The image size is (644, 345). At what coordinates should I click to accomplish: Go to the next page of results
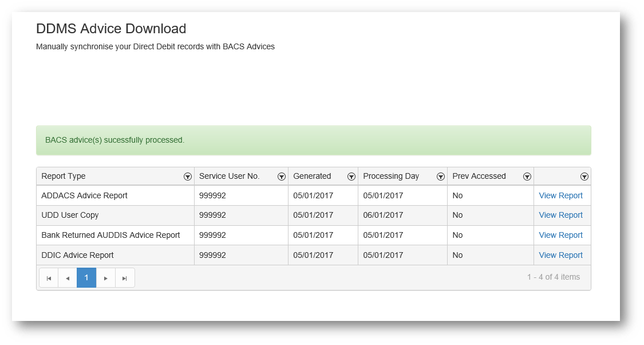click(x=105, y=278)
